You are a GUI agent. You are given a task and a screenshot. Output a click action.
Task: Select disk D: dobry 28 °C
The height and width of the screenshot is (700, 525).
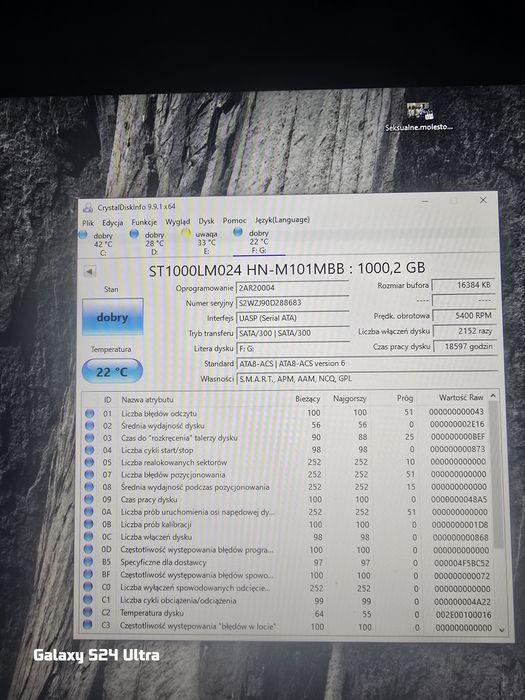tap(149, 243)
